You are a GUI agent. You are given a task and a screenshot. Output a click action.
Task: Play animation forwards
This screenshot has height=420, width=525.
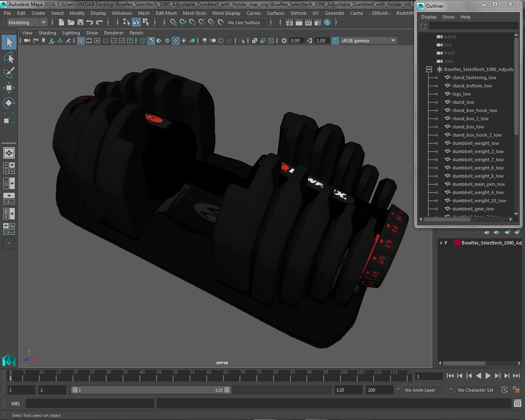[488, 376]
